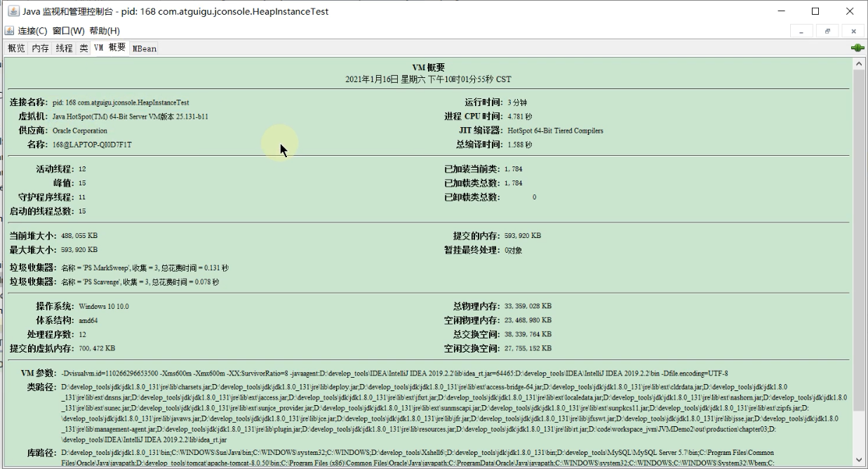Open the 帮助(H) menu
The height and width of the screenshot is (469, 868).
tap(105, 31)
